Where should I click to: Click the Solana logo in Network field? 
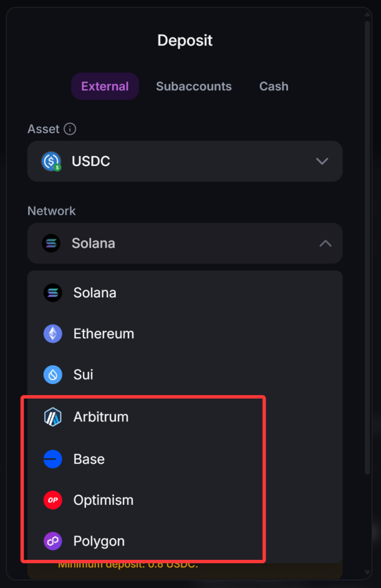pyautogui.click(x=51, y=243)
